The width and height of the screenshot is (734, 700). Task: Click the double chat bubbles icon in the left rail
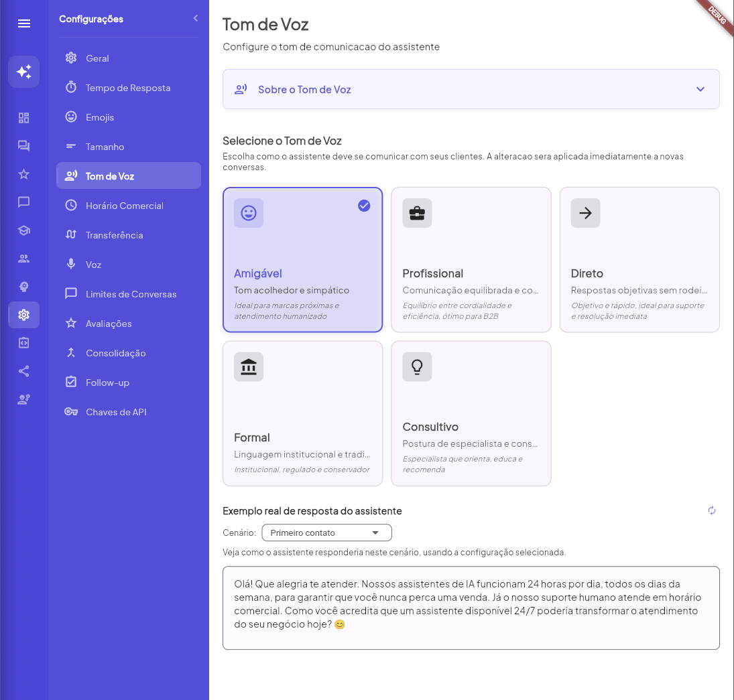point(24,146)
